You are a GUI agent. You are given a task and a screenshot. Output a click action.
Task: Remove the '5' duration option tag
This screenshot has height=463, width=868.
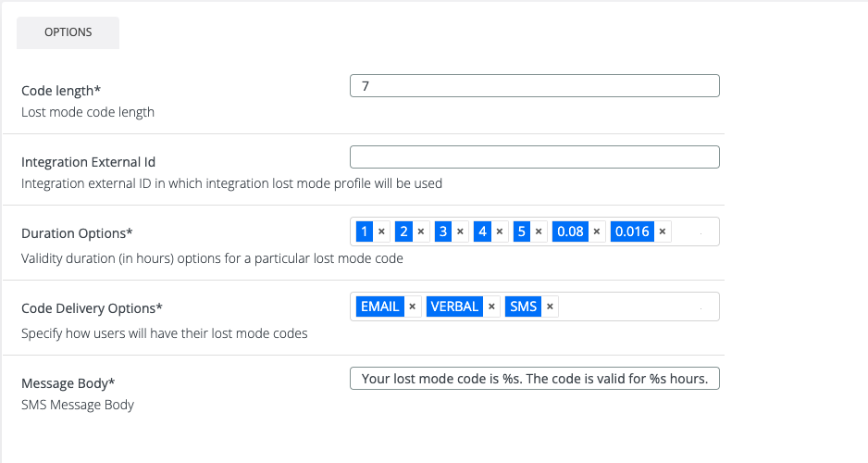pos(539,231)
